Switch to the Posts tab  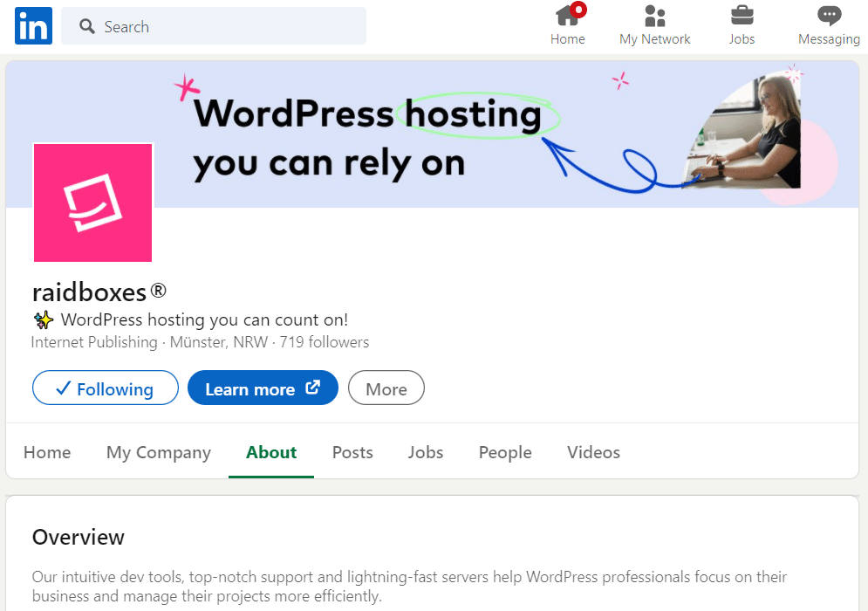pyautogui.click(x=352, y=452)
